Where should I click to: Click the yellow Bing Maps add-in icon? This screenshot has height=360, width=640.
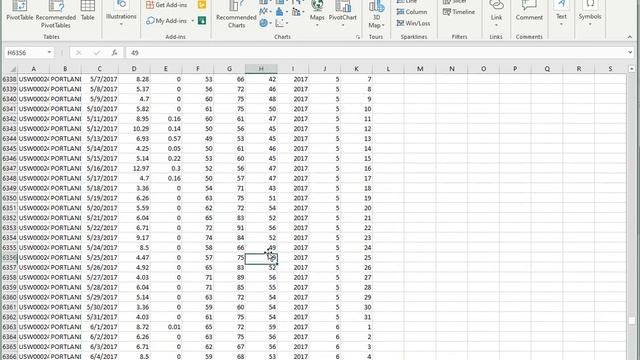(202, 5)
